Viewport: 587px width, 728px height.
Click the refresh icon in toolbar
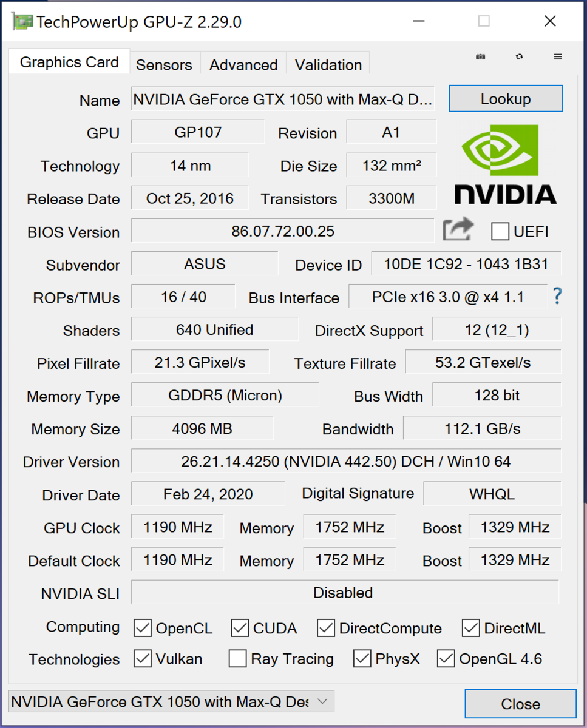click(519, 56)
